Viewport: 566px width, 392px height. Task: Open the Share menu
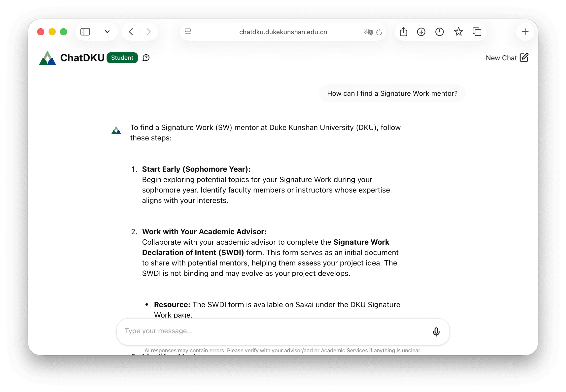403,32
